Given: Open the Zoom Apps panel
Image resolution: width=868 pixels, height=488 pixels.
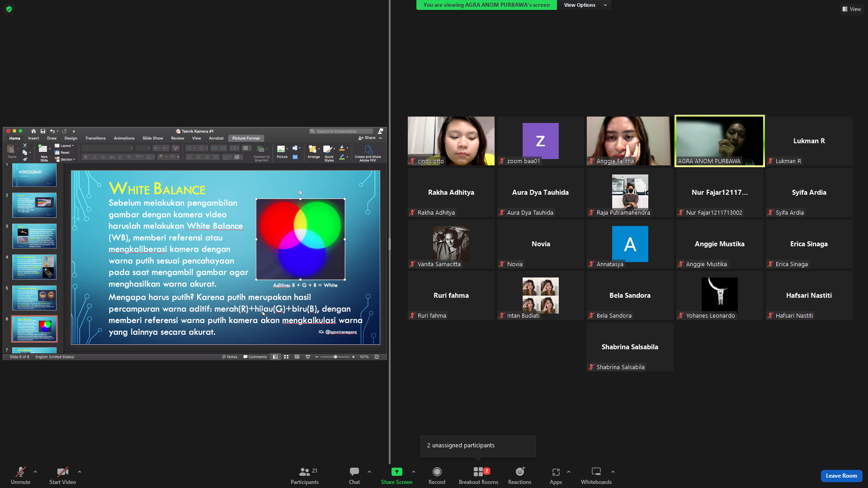Looking at the screenshot, I should (x=556, y=476).
